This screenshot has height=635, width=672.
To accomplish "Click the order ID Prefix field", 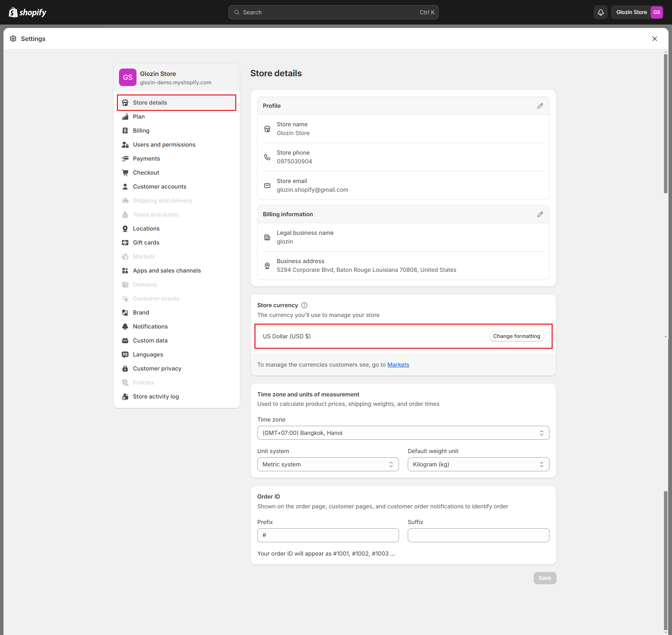I will pyautogui.click(x=328, y=535).
